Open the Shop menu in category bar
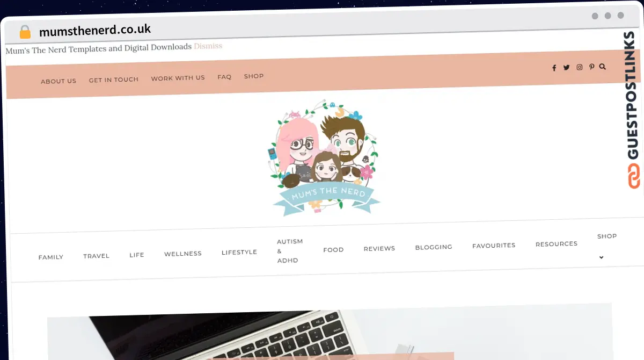Screen dimensions: 644x360 pyautogui.click(x=607, y=236)
